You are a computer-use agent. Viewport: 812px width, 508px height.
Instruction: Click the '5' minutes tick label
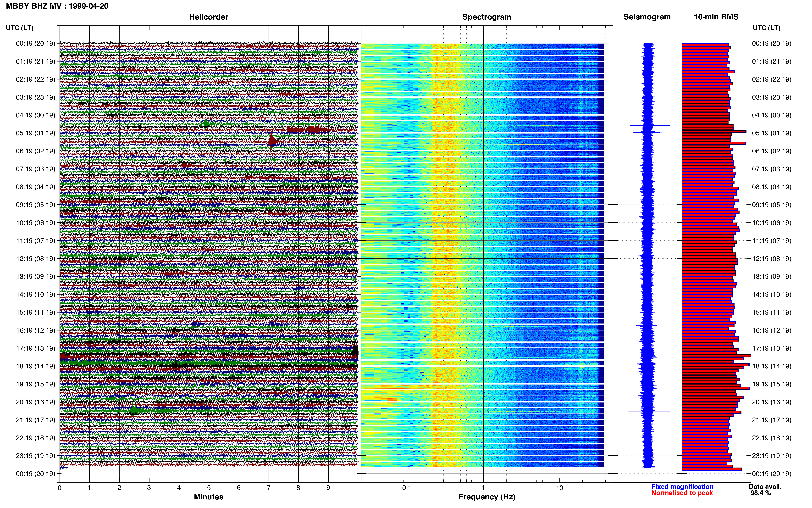coord(209,488)
